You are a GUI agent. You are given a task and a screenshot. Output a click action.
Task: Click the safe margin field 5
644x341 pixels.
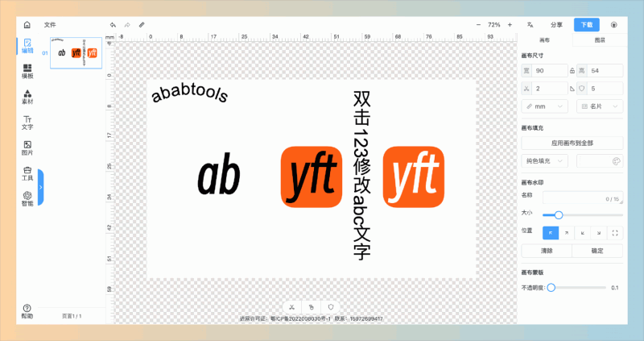[605, 89]
